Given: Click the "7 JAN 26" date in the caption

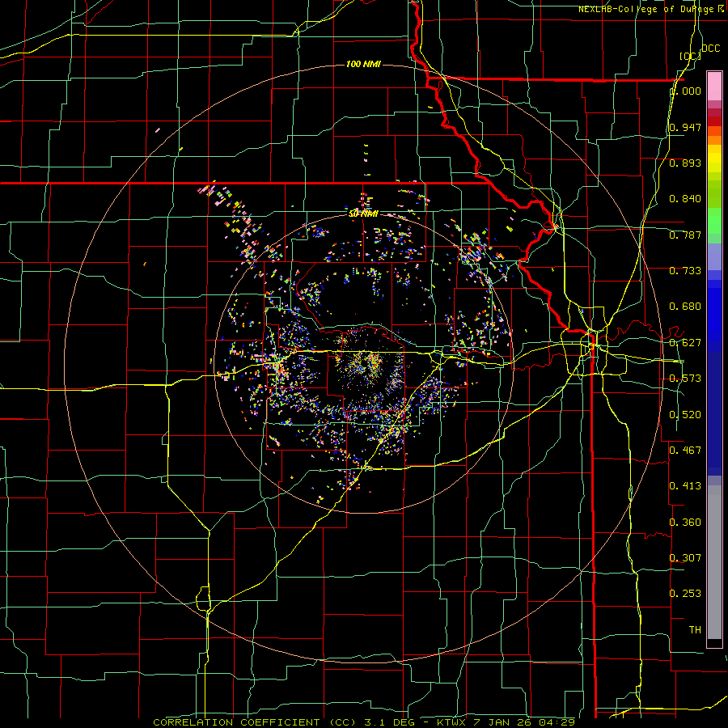Looking at the screenshot, I should (502, 722).
